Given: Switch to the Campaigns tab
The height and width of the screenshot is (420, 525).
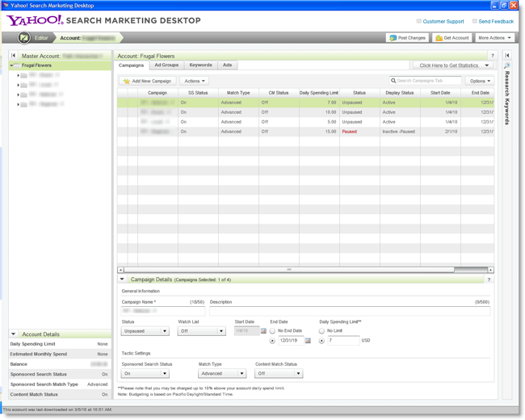Looking at the screenshot, I should (x=131, y=65).
